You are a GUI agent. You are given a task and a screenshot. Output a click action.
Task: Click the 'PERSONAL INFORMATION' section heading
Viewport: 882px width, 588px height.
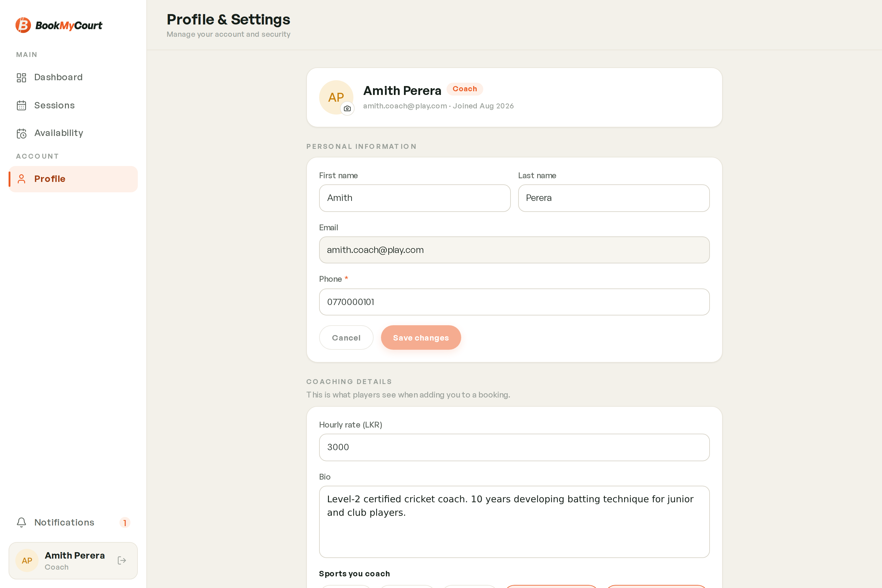pyautogui.click(x=361, y=147)
